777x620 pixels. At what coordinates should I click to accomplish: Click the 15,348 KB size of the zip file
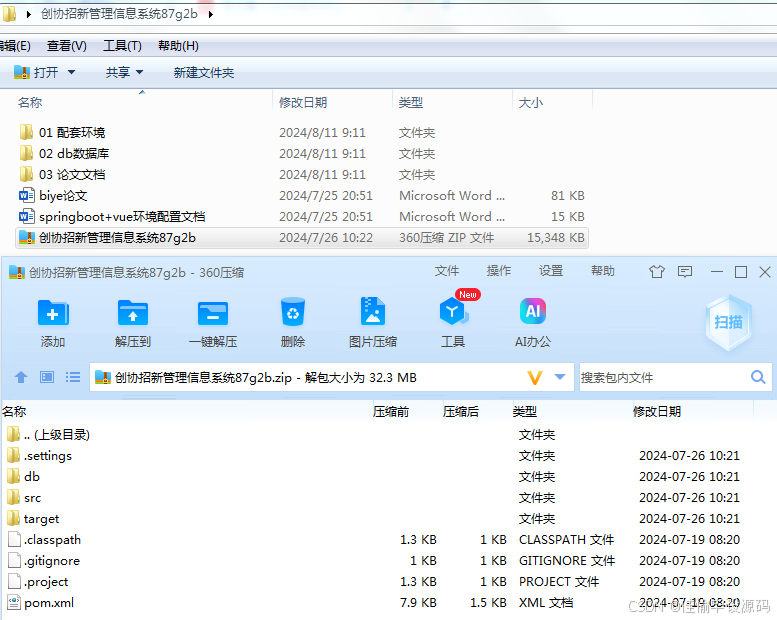coord(555,238)
